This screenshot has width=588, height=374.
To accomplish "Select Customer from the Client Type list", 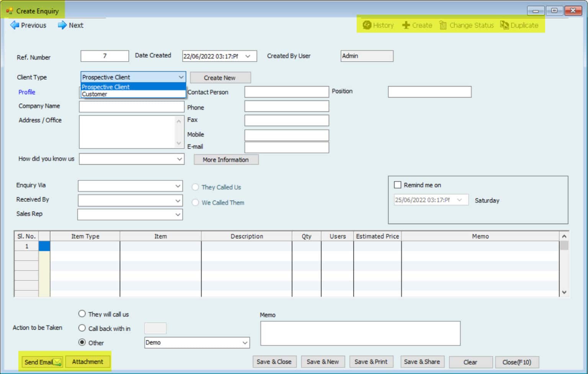I will click(133, 94).
